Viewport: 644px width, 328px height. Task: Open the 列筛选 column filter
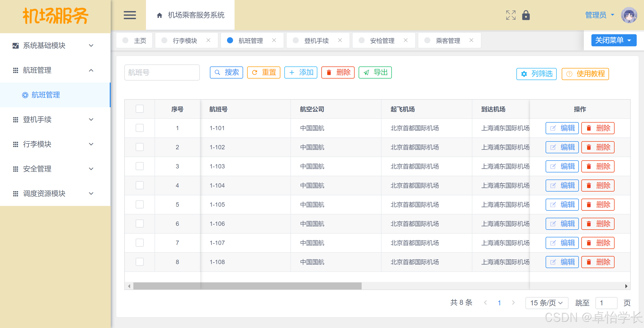537,74
